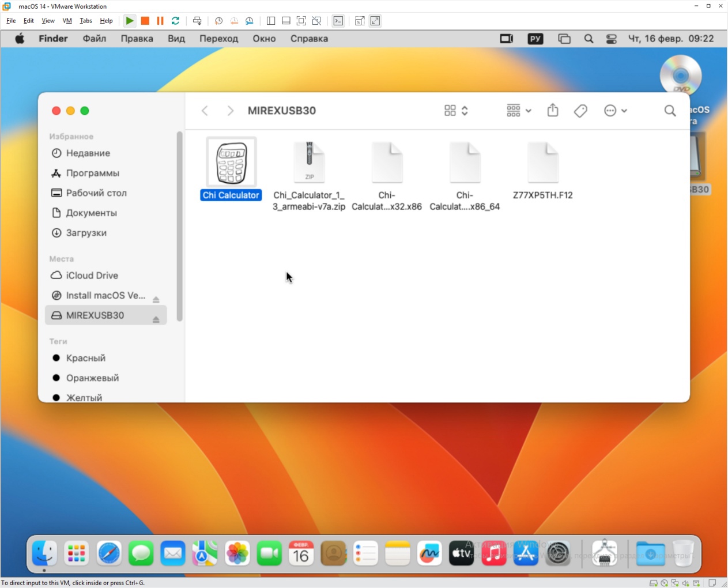Open Photos from the Dock

click(237, 554)
